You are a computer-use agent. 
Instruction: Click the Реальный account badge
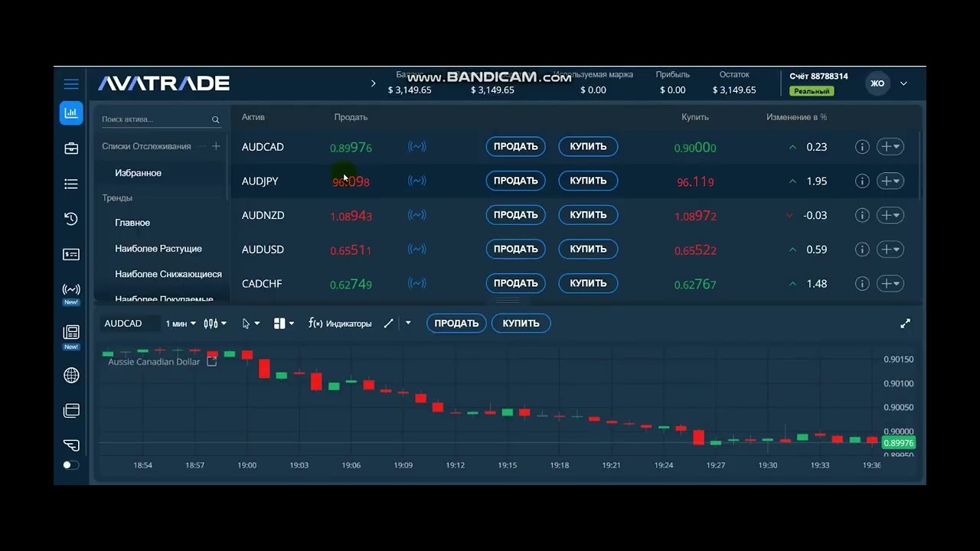pos(812,91)
